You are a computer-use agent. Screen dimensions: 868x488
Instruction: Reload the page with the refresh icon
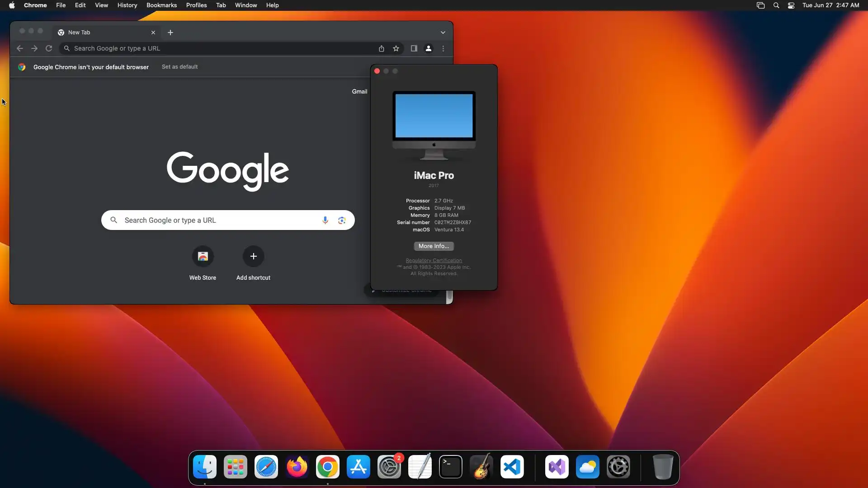point(49,48)
